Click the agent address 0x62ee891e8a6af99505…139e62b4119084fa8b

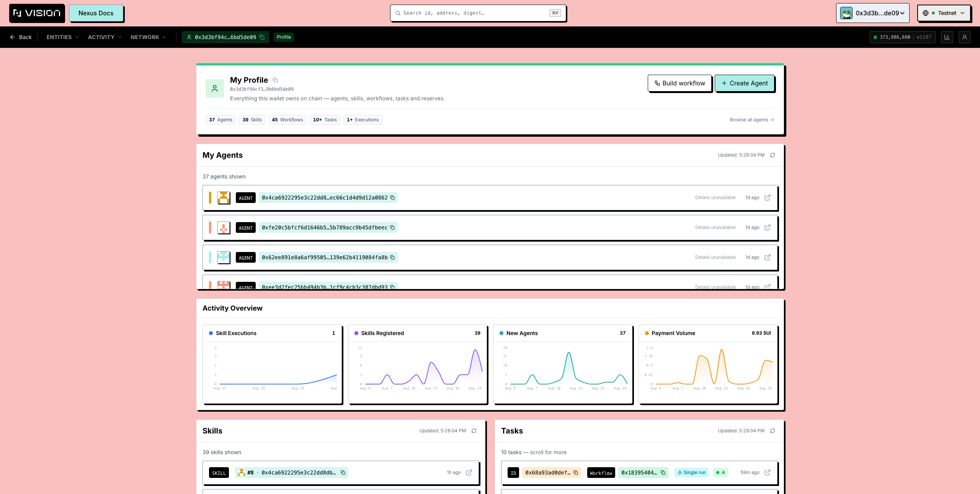click(x=325, y=257)
